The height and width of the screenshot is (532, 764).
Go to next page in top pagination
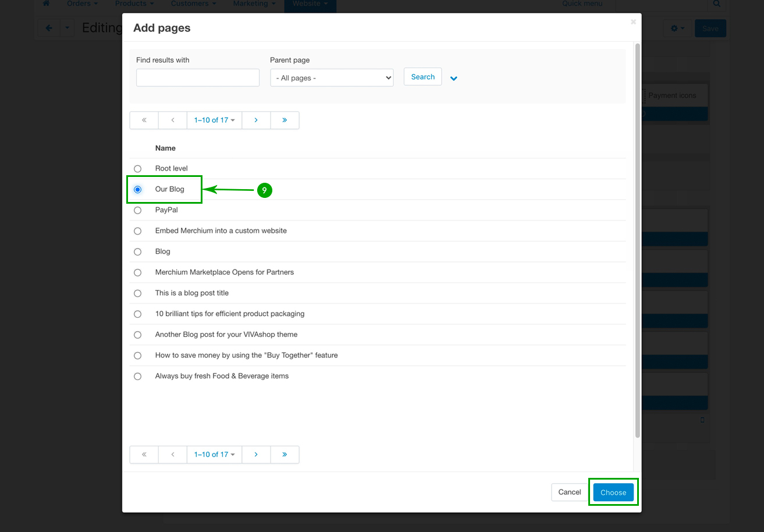[256, 120]
